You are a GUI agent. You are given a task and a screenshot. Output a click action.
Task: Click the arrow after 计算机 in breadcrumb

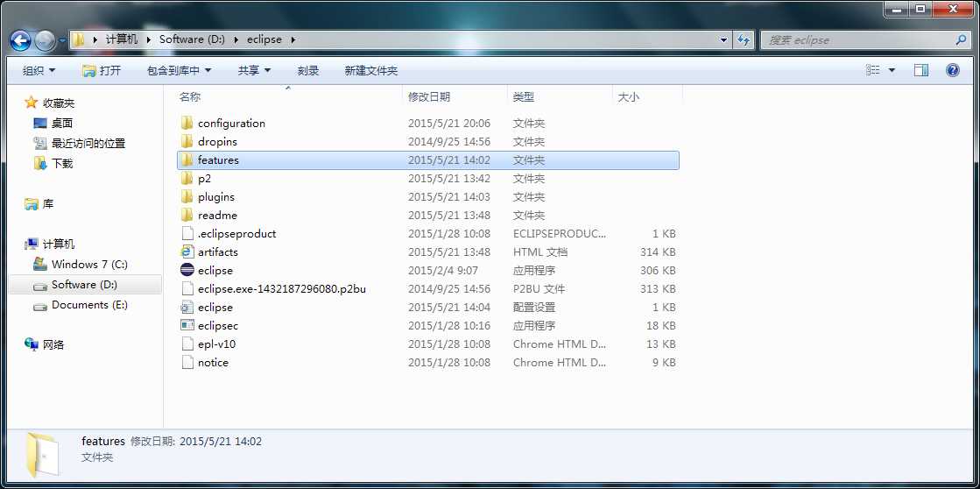(x=149, y=39)
